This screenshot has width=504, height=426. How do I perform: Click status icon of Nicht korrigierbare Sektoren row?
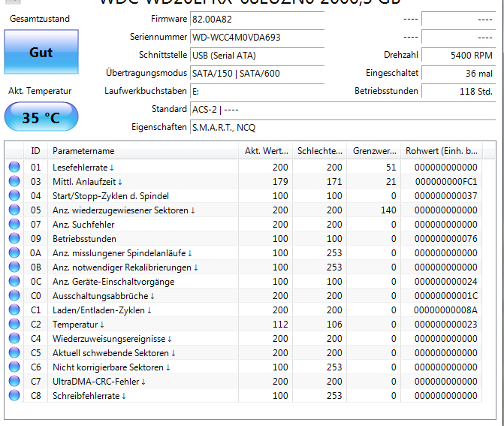coord(14,367)
